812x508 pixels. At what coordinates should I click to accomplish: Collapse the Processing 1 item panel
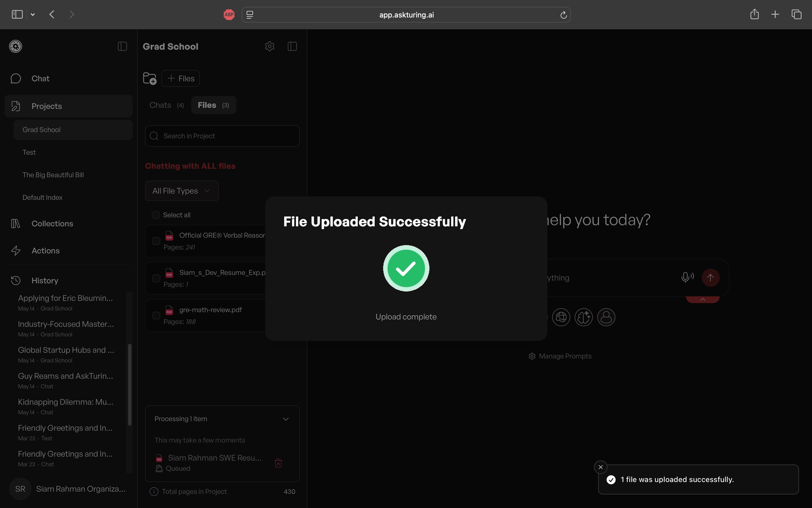(286, 419)
